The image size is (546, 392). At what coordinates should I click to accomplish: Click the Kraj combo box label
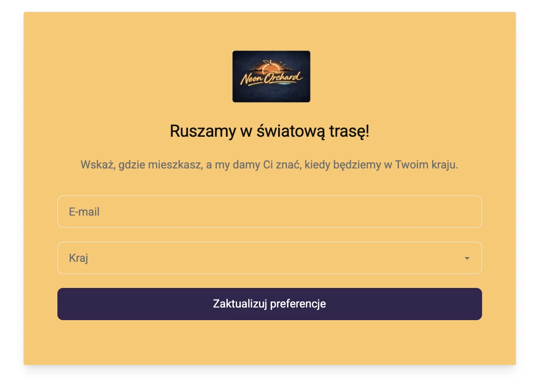point(79,258)
